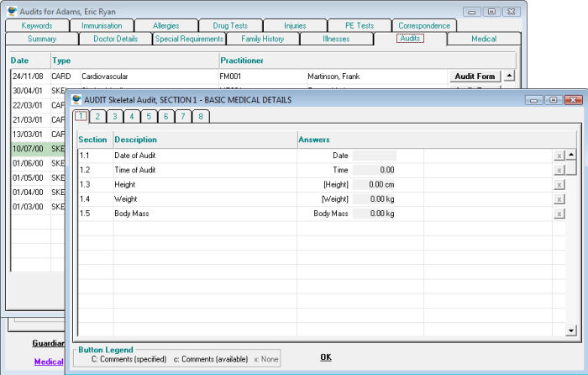
Task: Switch to the Doctor Details tab
Action: pyautogui.click(x=116, y=39)
